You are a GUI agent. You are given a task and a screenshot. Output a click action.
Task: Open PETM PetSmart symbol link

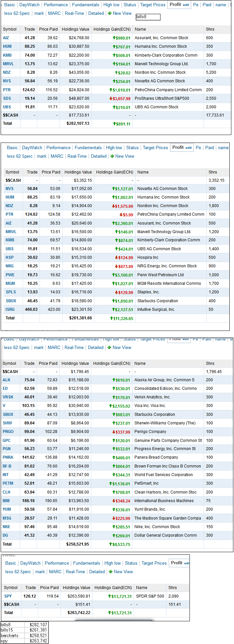point(8,483)
